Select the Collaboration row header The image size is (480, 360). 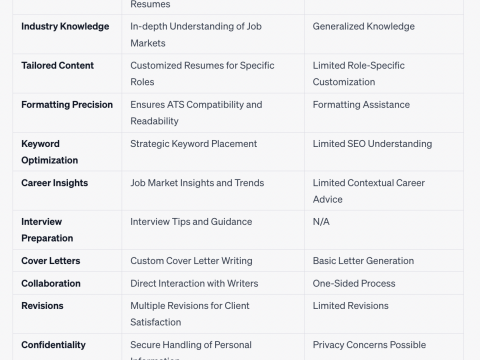point(51,283)
